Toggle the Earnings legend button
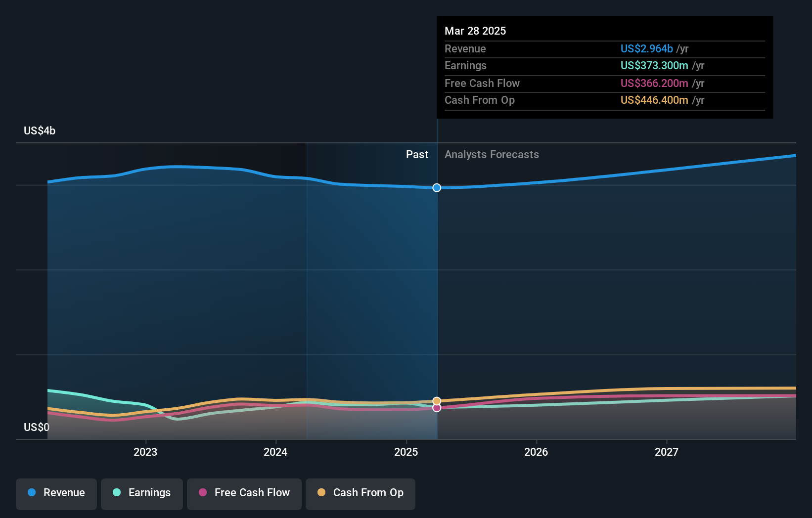The height and width of the screenshot is (518, 812). click(142, 493)
